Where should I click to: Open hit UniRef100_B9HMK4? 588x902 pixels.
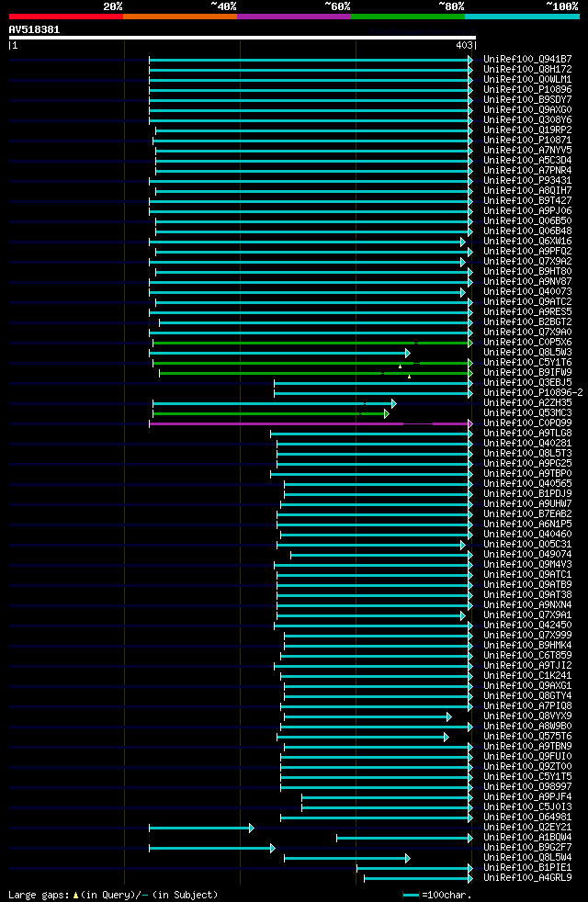527,646
